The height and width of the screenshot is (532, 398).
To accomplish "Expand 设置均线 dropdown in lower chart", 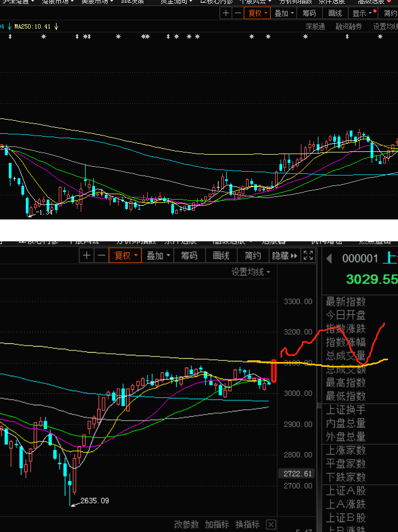I will pyautogui.click(x=251, y=272).
